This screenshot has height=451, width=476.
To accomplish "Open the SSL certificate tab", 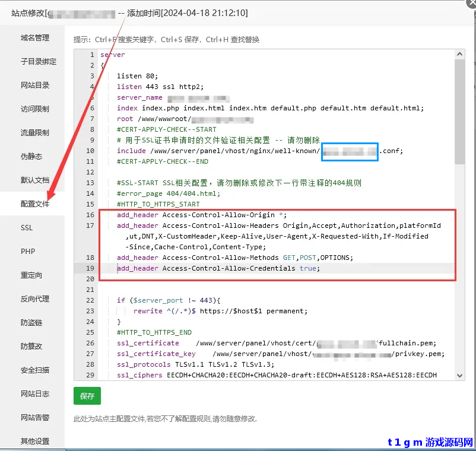I will click(26, 227).
